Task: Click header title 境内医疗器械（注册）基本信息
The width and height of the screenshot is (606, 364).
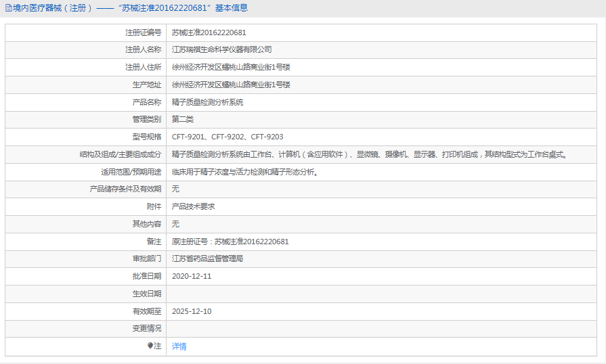Action: click(x=130, y=7)
